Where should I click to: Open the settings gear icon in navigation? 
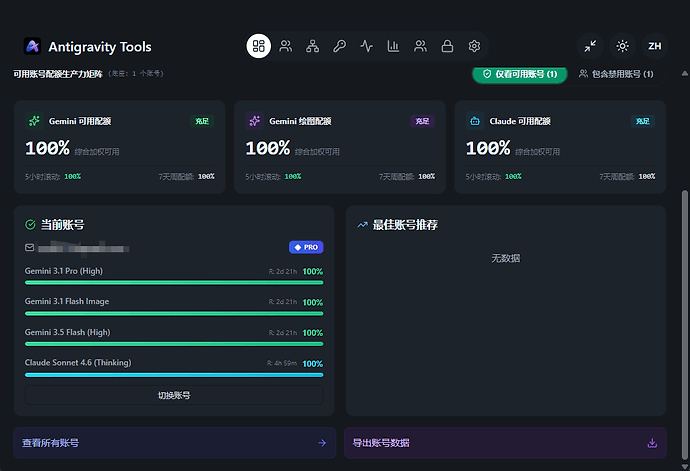(474, 46)
